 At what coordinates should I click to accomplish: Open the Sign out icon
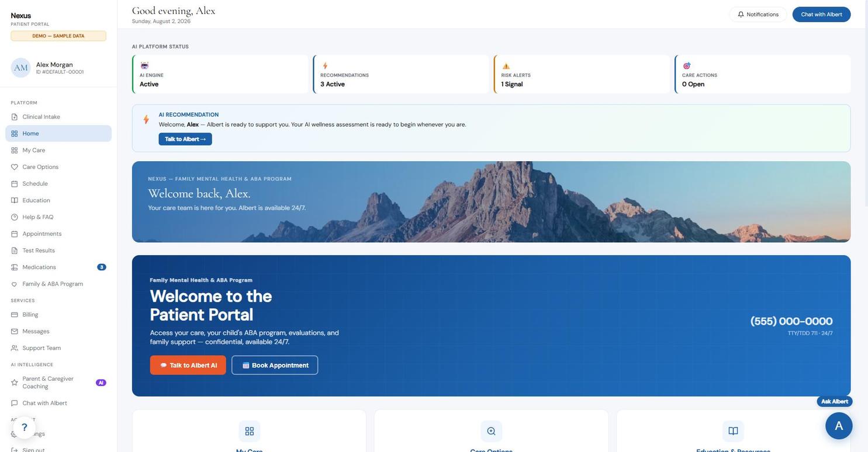15,450
